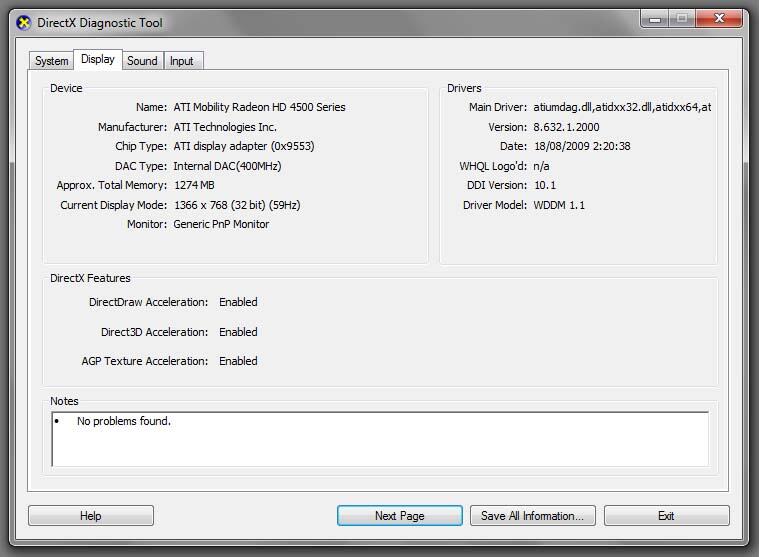
Task: Click Direct3D Acceleration 'Enabled' value
Action: pyautogui.click(x=238, y=332)
